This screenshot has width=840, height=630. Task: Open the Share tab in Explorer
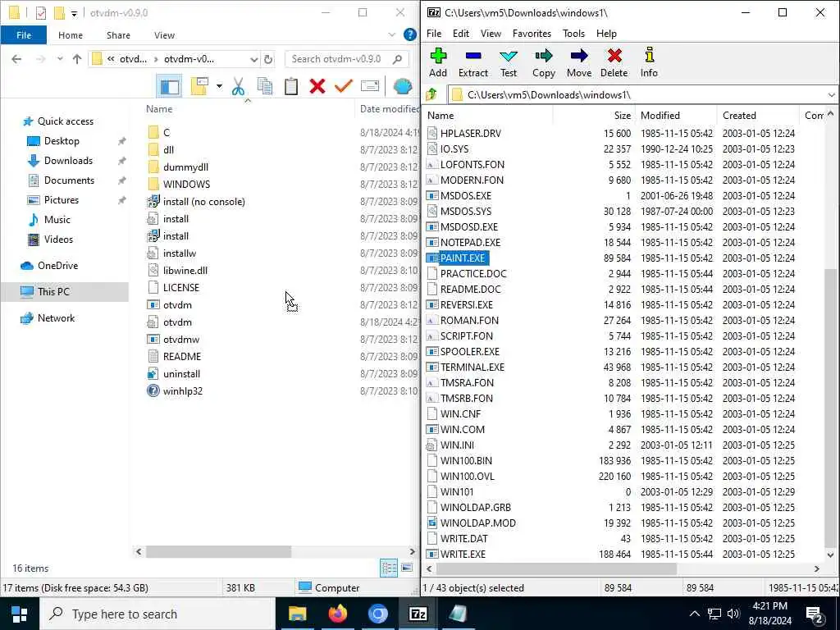click(x=118, y=34)
